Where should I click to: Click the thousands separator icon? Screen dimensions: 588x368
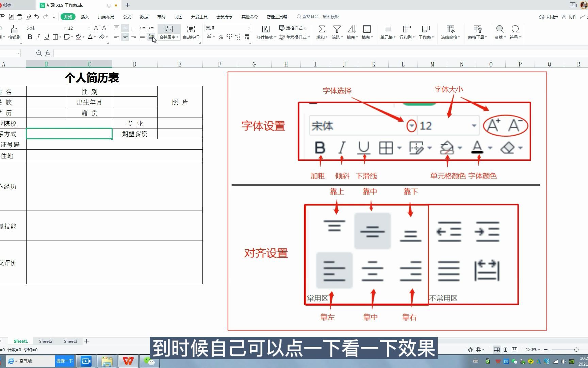229,37
